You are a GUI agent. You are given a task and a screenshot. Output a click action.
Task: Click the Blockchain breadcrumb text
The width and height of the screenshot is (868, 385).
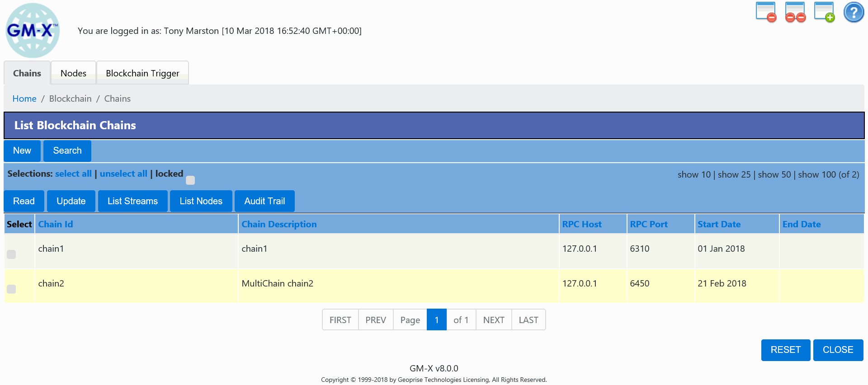click(70, 99)
